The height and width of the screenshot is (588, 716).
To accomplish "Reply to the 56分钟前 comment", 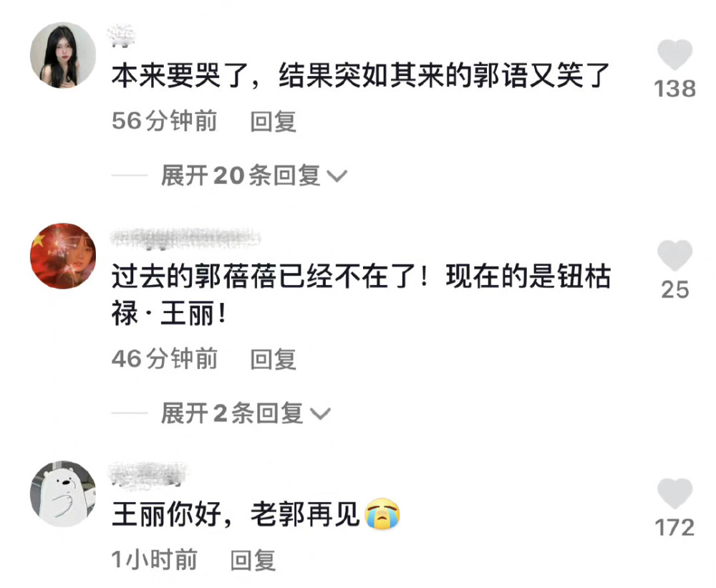I will point(273,122).
